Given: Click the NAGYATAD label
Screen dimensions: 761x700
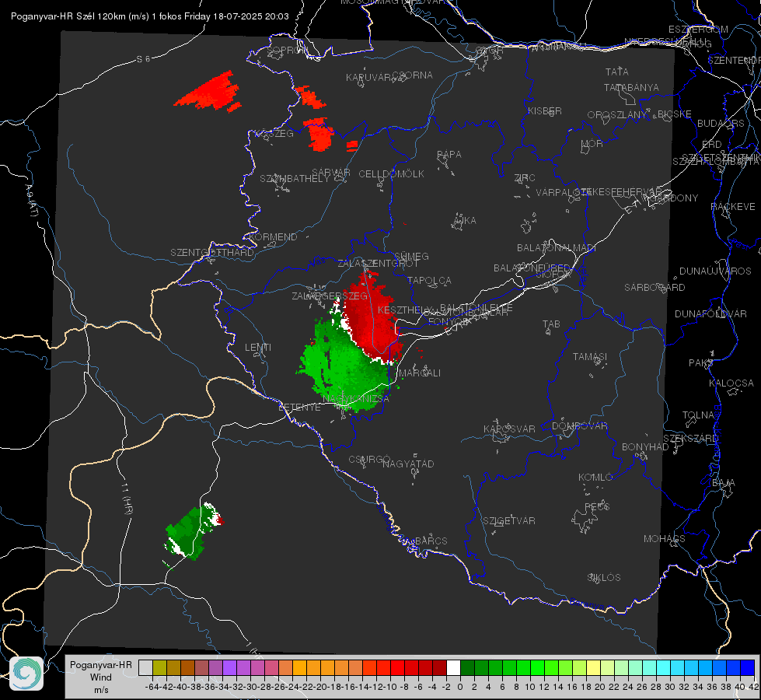Looking at the screenshot, I should (408, 464).
